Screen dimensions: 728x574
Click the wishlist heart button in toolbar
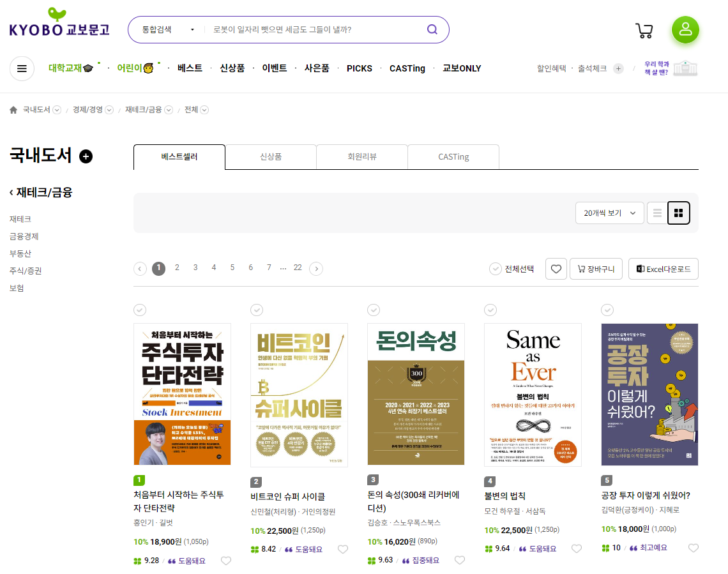tap(556, 269)
